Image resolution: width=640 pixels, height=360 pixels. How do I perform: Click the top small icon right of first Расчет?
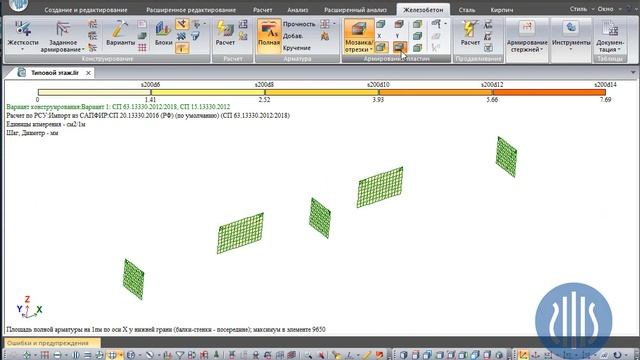[243, 24]
